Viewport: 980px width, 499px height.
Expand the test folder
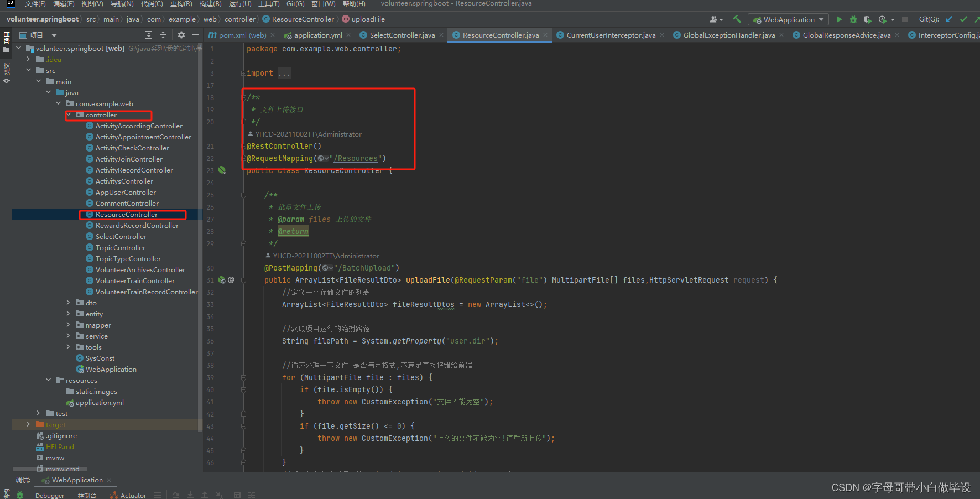pos(38,413)
